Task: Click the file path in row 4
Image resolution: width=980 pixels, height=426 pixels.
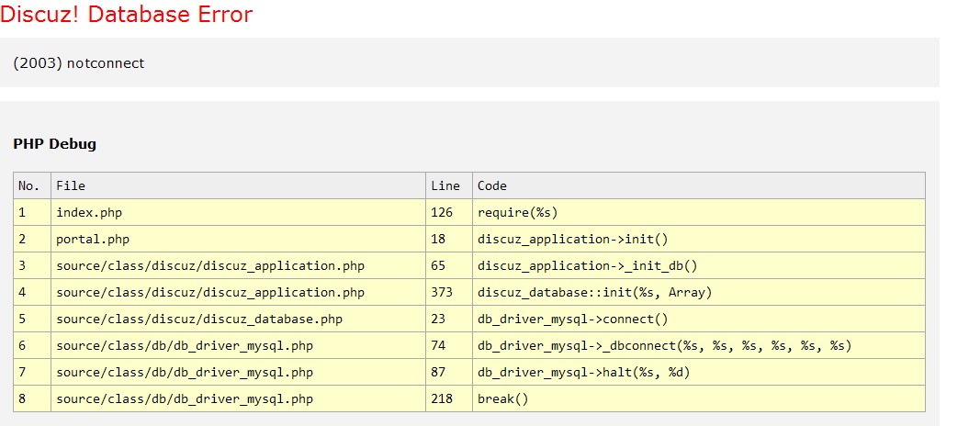Action: click(x=210, y=292)
